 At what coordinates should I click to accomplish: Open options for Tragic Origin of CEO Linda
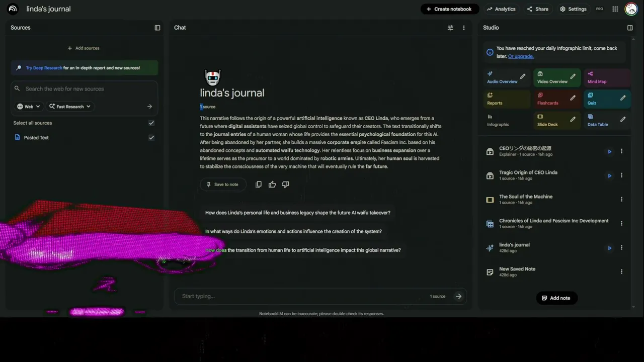click(x=621, y=175)
